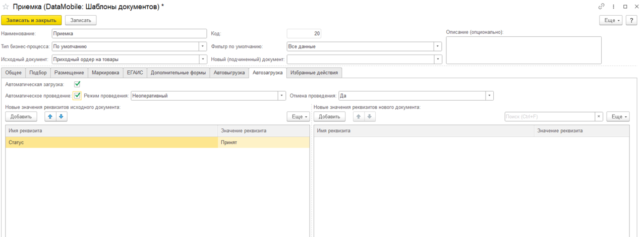
Task: Move source row down with blue arrow
Action: click(x=62, y=116)
